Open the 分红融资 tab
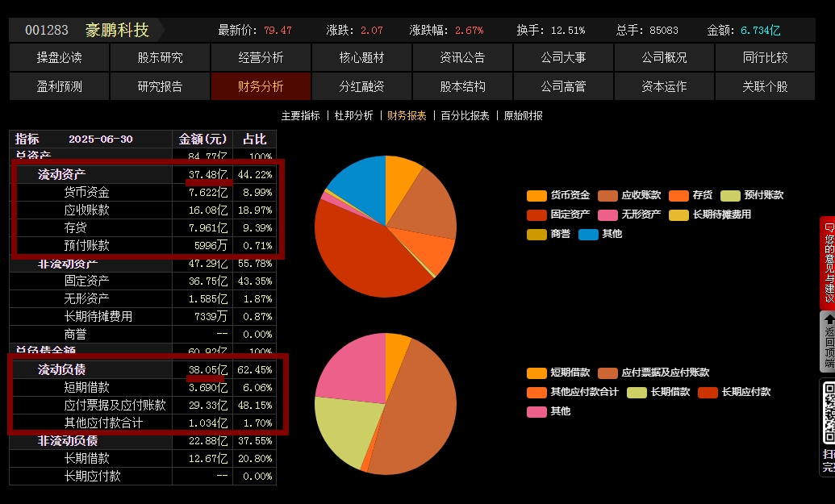Viewport: 835px width, 504px height. click(x=361, y=86)
